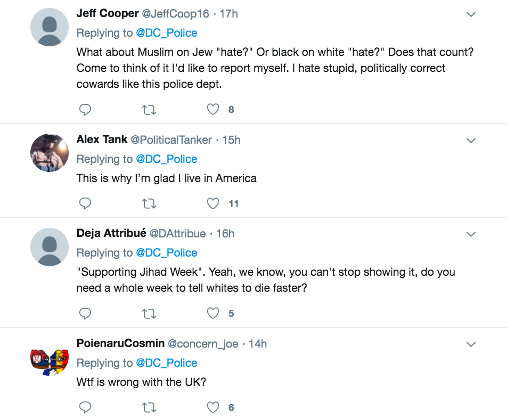Reply to Jeff Cooper's tweet
Screen dimensions: 507x420
tap(85, 110)
